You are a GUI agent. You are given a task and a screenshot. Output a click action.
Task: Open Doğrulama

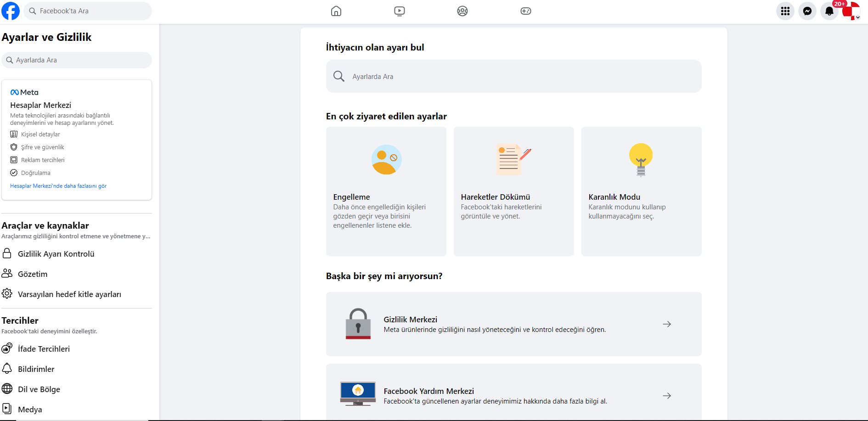tap(36, 173)
